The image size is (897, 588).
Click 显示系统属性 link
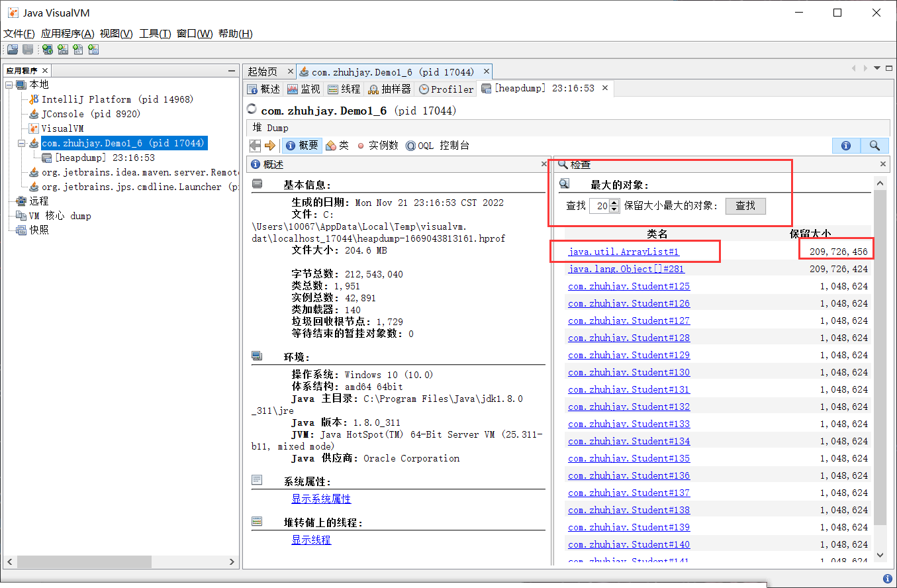pyautogui.click(x=321, y=499)
